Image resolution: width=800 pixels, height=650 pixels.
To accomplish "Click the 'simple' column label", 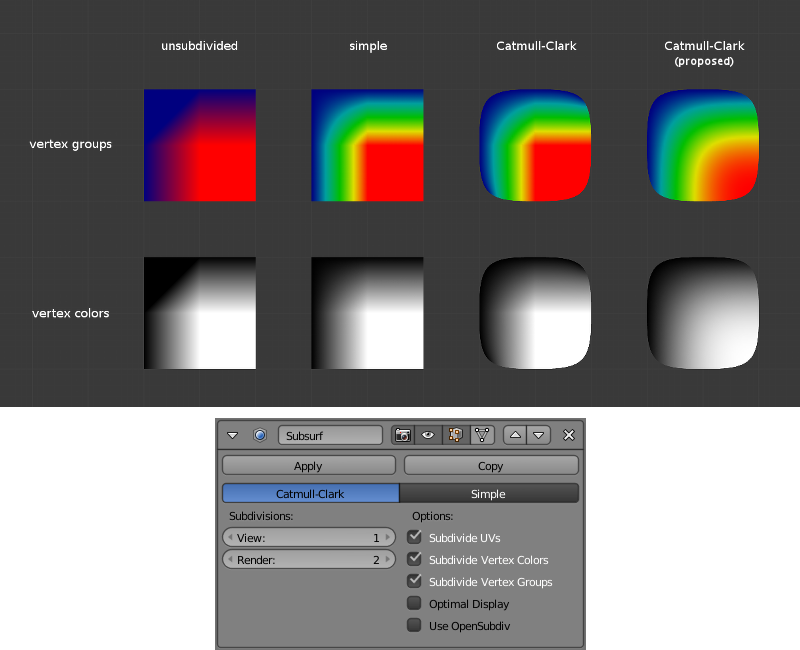I will click(x=368, y=46).
